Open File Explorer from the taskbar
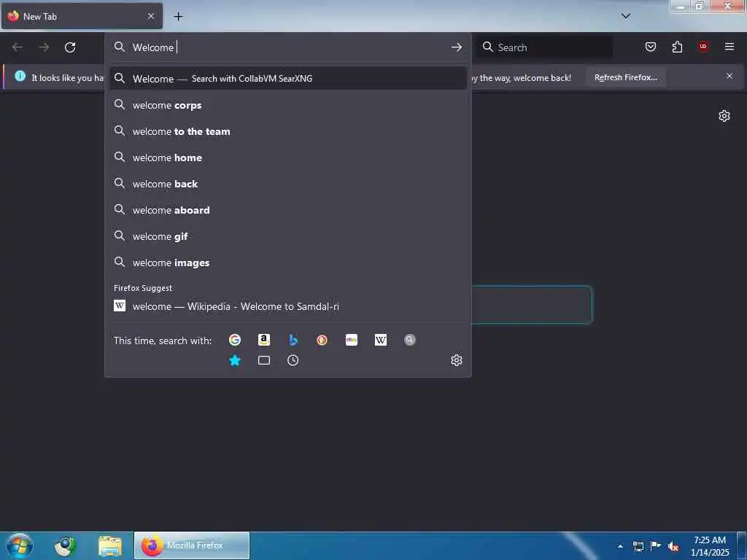The width and height of the screenshot is (747, 560). pyautogui.click(x=110, y=545)
